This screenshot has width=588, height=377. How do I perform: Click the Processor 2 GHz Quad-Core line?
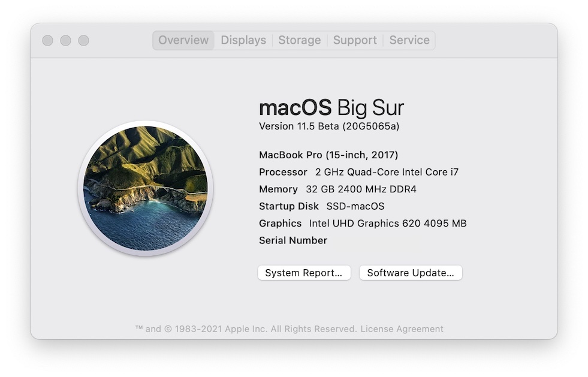pyautogui.click(x=358, y=172)
